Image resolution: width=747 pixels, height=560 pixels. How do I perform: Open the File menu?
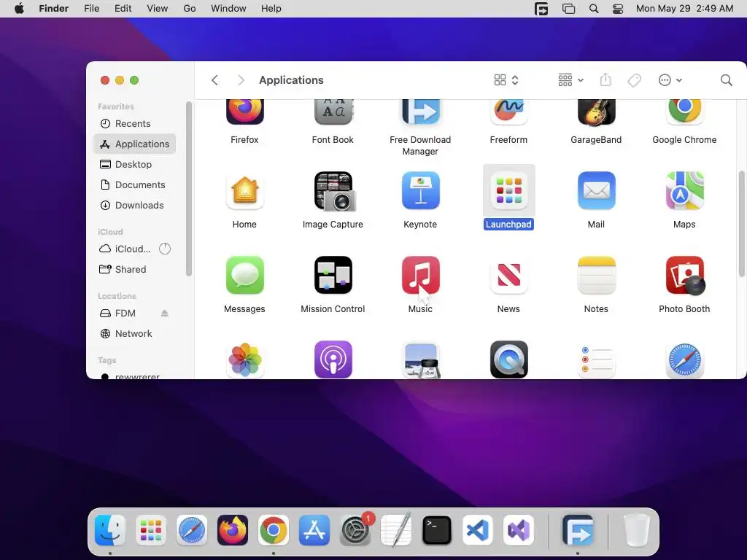91,9
